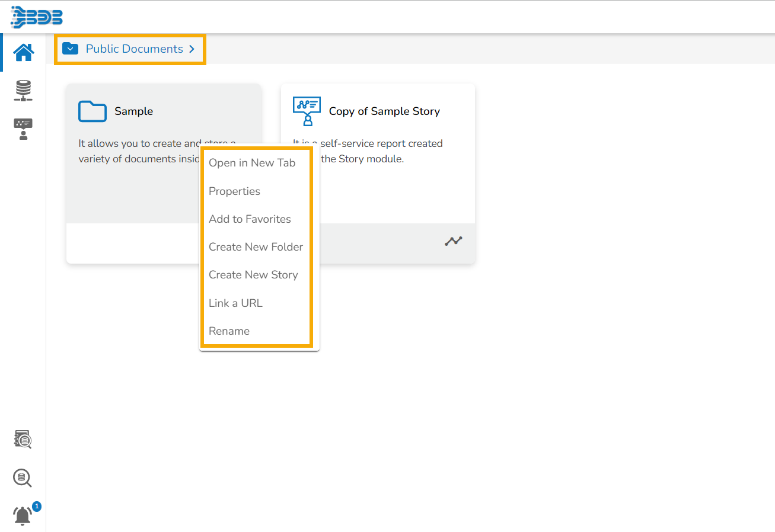The image size is (775, 532).
Task: Select Rename from the context menu
Action: point(229,331)
